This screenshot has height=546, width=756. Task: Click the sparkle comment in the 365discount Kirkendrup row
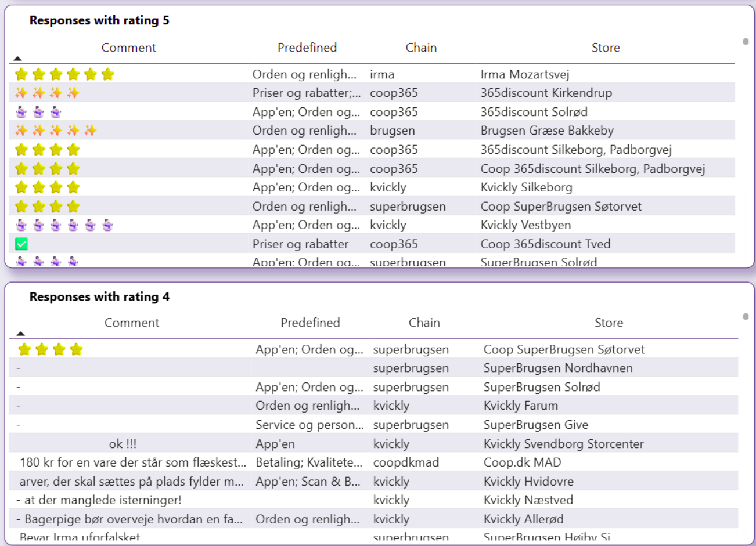[48, 93]
